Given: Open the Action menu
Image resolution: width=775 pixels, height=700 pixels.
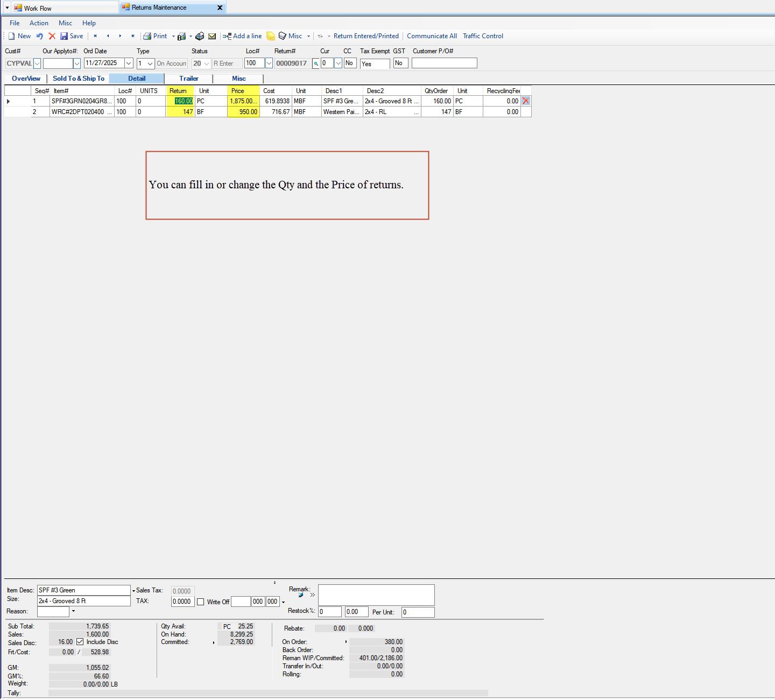Looking at the screenshot, I should (x=39, y=23).
